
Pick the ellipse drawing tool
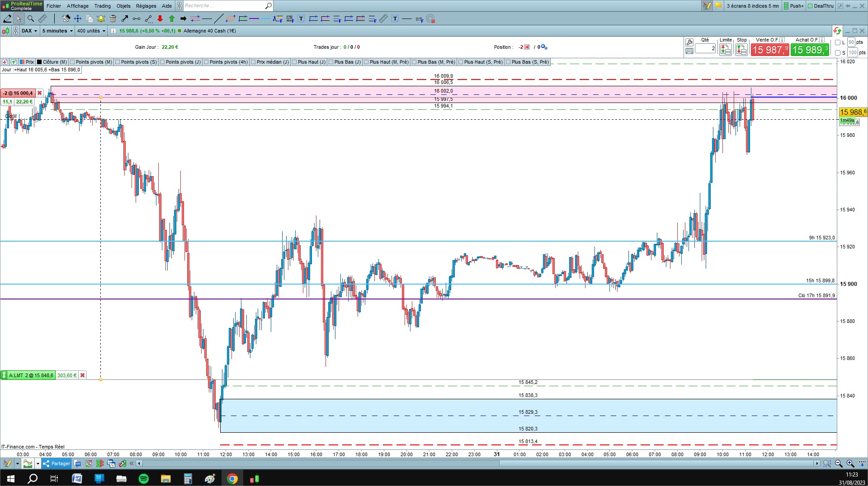point(231,19)
